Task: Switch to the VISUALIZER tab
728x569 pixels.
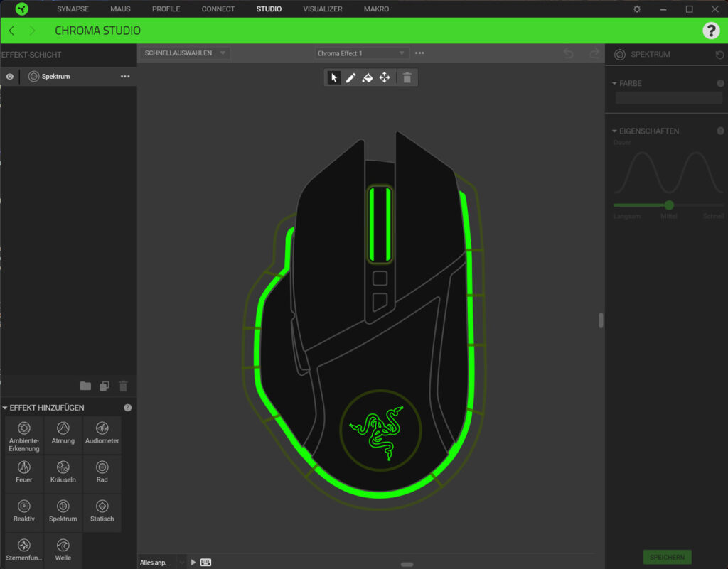Action: click(x=322, y=9)
